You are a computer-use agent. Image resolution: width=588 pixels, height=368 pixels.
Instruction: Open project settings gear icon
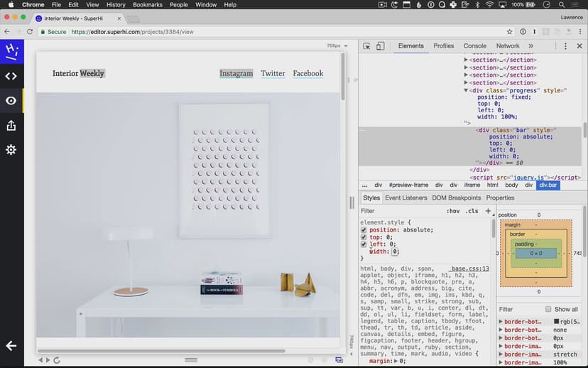click(11, 150)
